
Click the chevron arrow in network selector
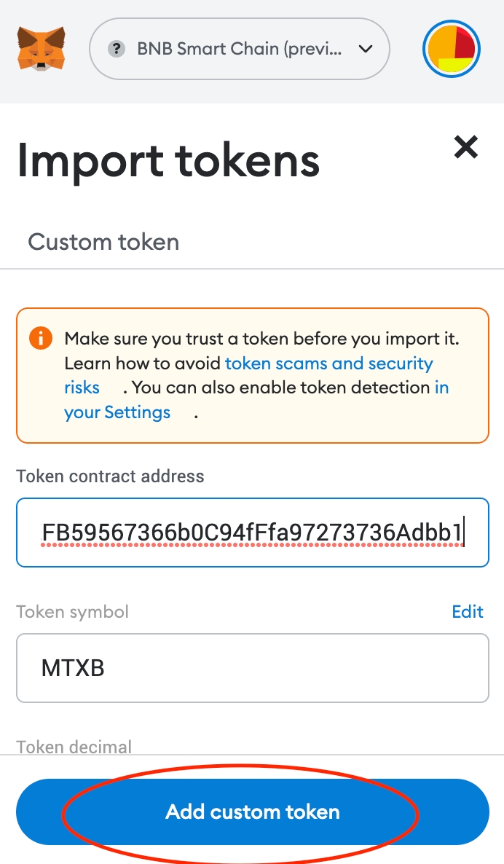[366, 49]
